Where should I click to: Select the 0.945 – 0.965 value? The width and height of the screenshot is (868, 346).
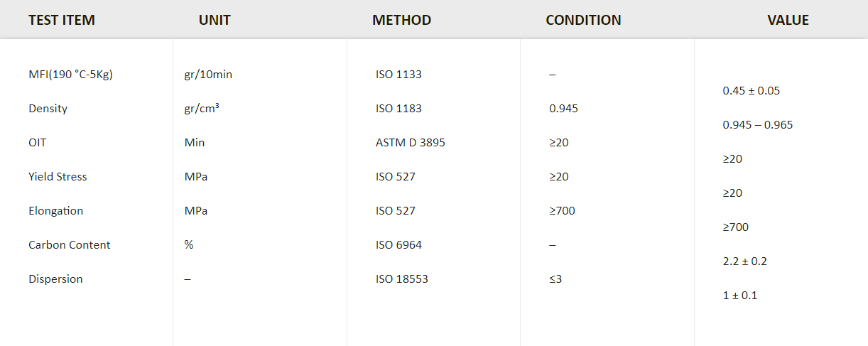click(x=758, y=125)
